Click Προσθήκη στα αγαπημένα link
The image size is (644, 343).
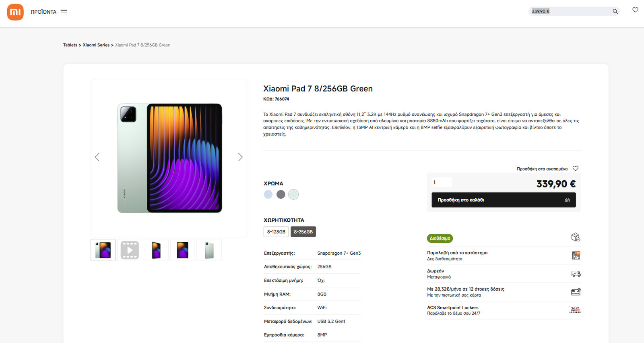coord(542,169)
